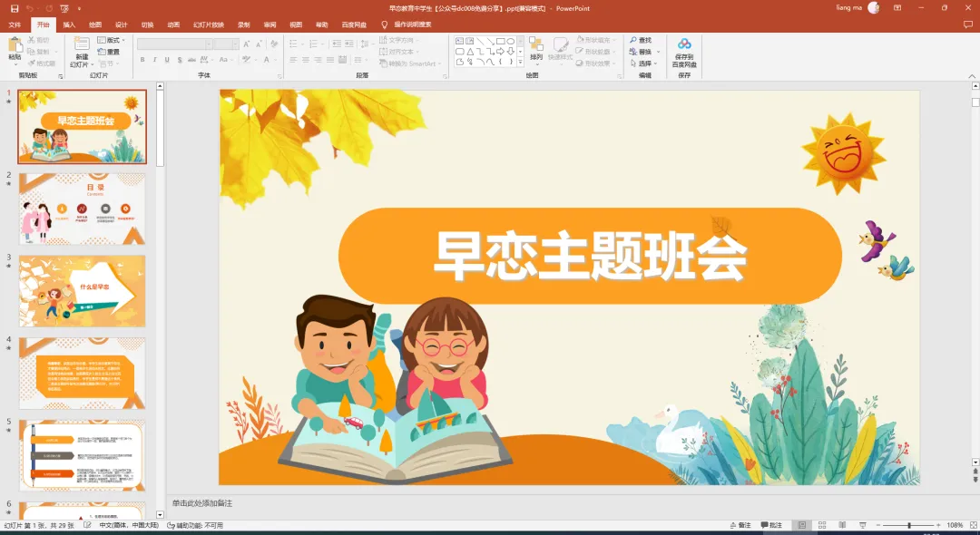Select the text box shape in shapes gallery
The width and height of the screenshot is (980, 535).
click(x=460, y=41)
